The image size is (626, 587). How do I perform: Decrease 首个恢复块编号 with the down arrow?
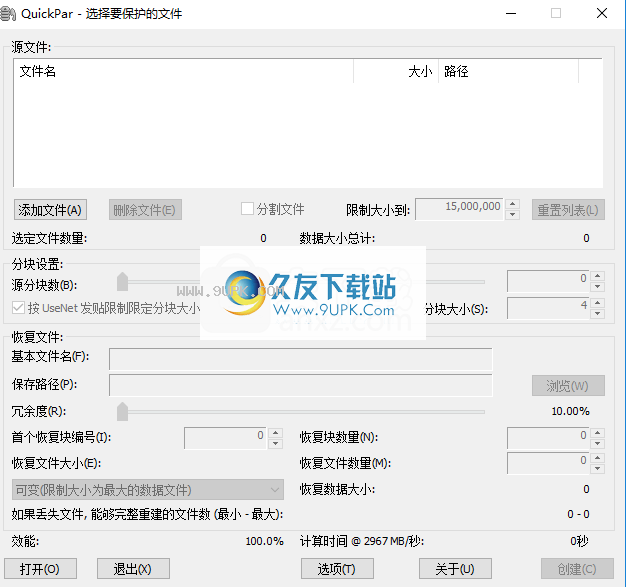coord(275,444)
